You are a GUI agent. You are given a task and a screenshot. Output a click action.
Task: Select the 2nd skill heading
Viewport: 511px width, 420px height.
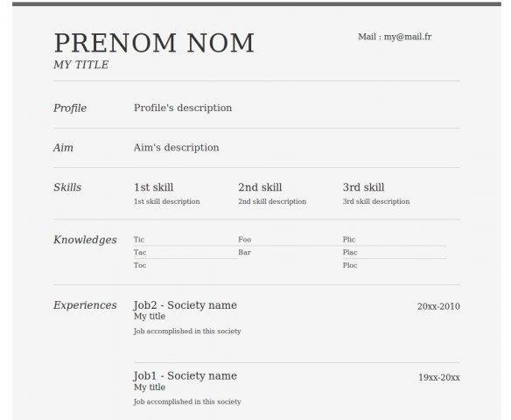pyautogui.click(x=260, y=187)
